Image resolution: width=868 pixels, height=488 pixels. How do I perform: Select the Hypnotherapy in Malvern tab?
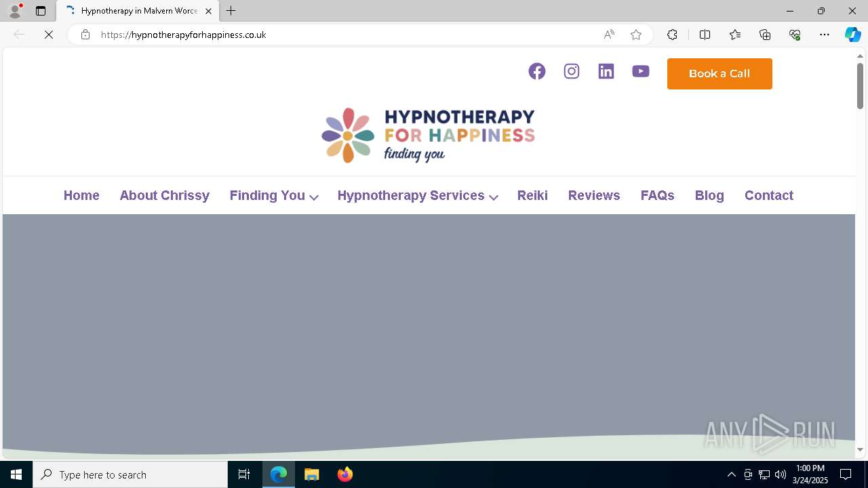(138, 11)
